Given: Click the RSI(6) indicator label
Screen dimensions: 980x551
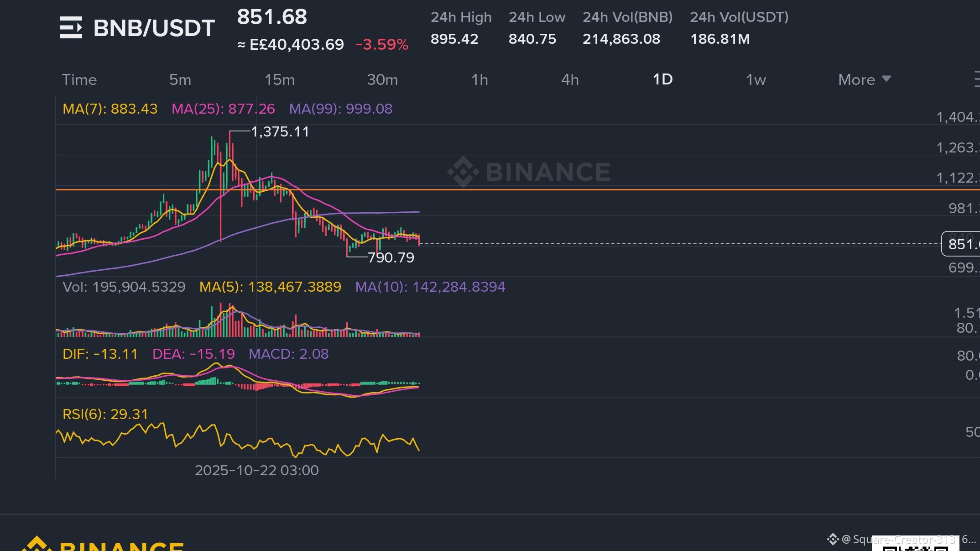Looking at the screenshot, I should [x=105, y=414].
